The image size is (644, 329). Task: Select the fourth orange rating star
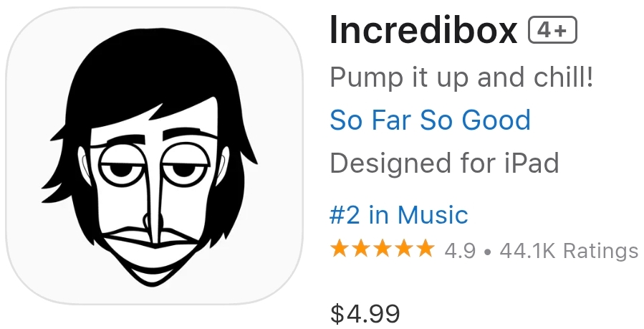pos(404,249)
